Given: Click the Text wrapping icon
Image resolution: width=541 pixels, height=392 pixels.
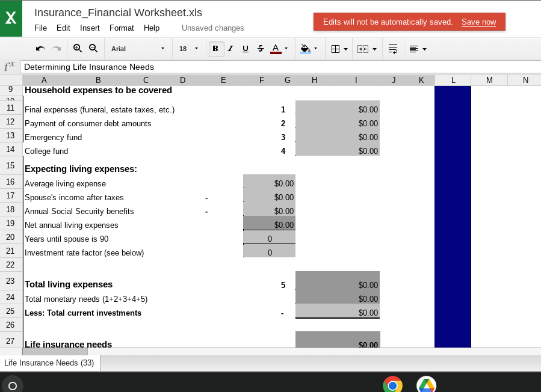Looking at the screenshot, I should (x=392, y=49).
